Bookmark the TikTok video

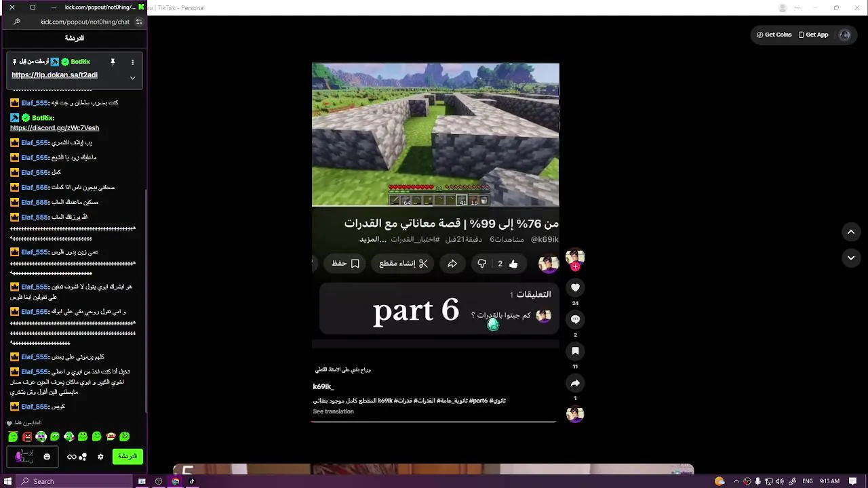575,351
